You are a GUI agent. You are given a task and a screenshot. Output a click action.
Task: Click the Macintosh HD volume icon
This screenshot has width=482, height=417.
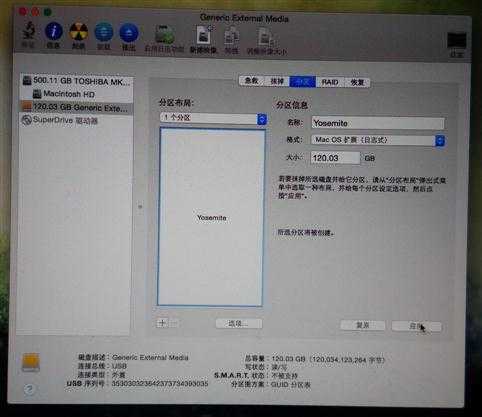pos(37,94)
